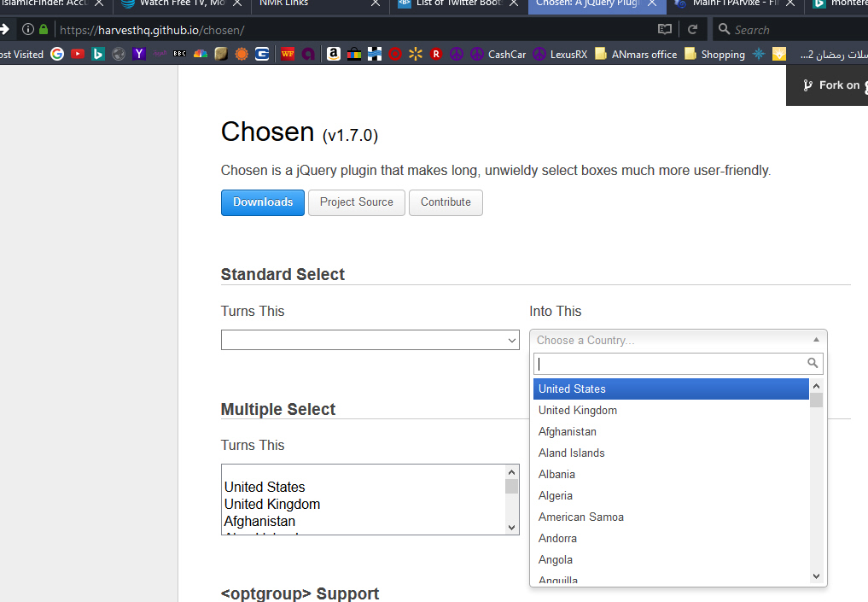The height and width of the screenshot is (602, 868).
Task: Toggle reader view in address bar
Action: point(665,29)
